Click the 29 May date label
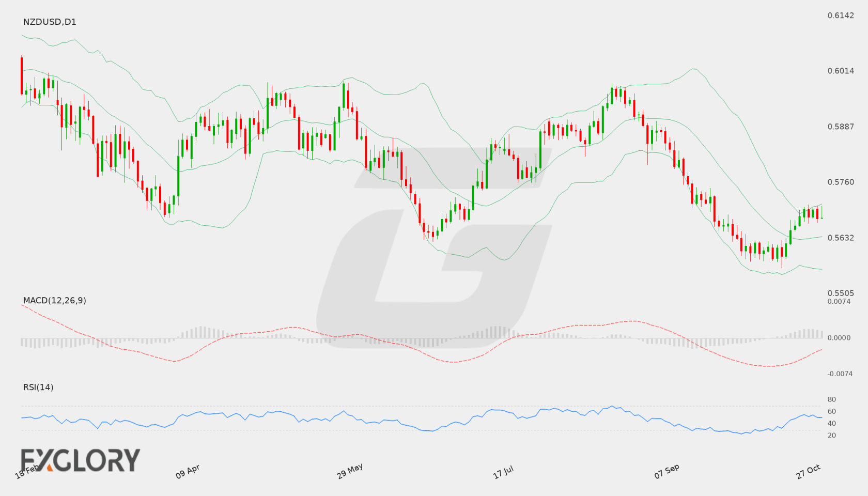The image size is (868, 496). coord(350,471)
